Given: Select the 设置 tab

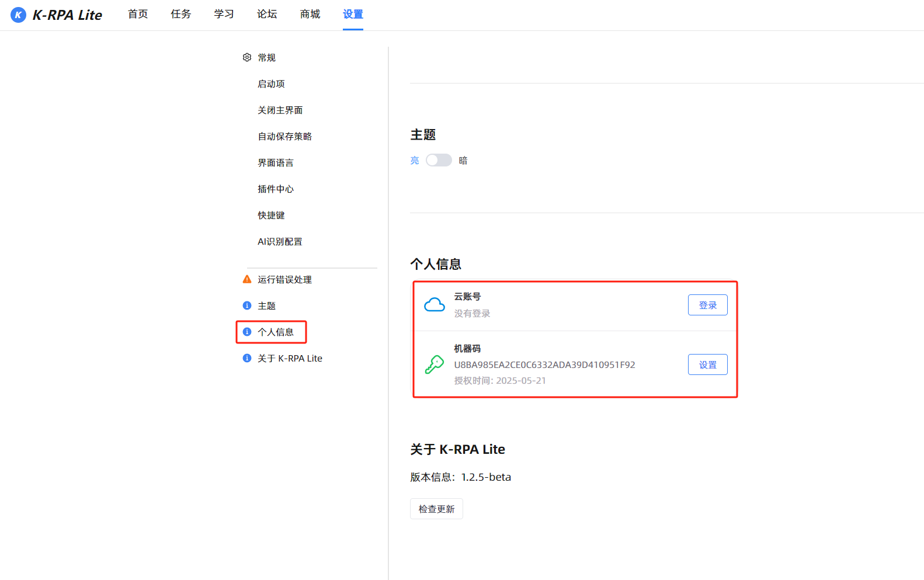Looking at the screenshot, I should click(x=353, y=14).
